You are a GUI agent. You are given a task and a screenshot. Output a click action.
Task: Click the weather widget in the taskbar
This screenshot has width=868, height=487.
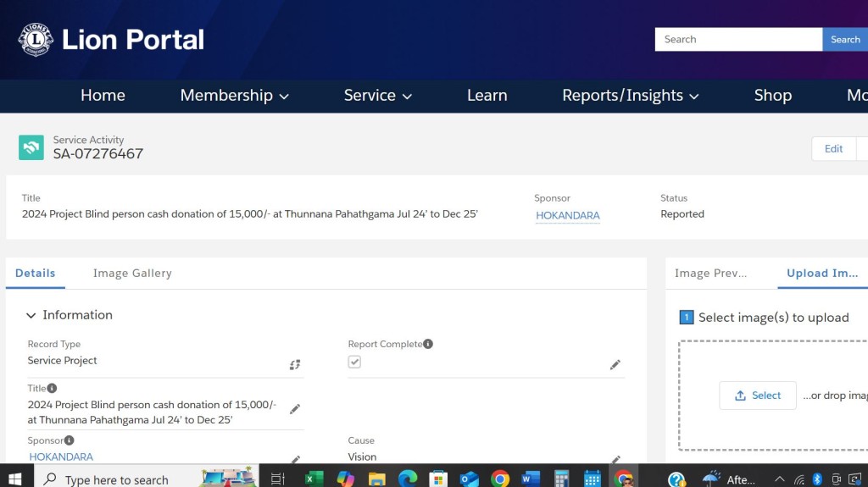(x=728, y=479)
